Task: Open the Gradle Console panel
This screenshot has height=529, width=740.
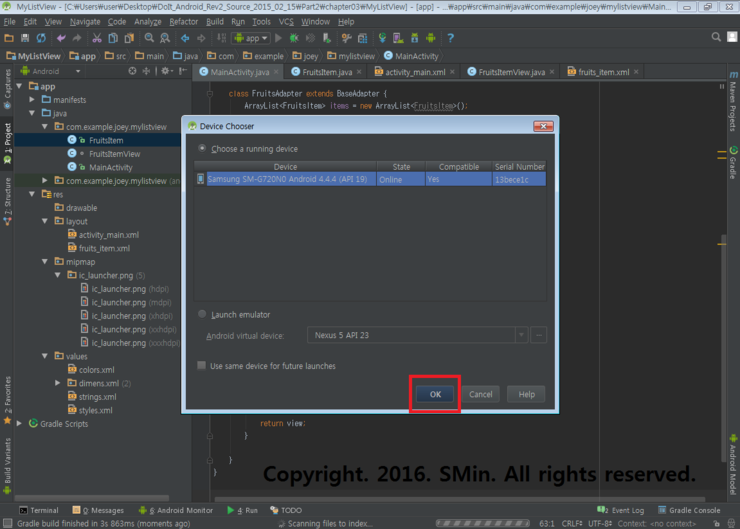Action: click(x=689, y=510)
